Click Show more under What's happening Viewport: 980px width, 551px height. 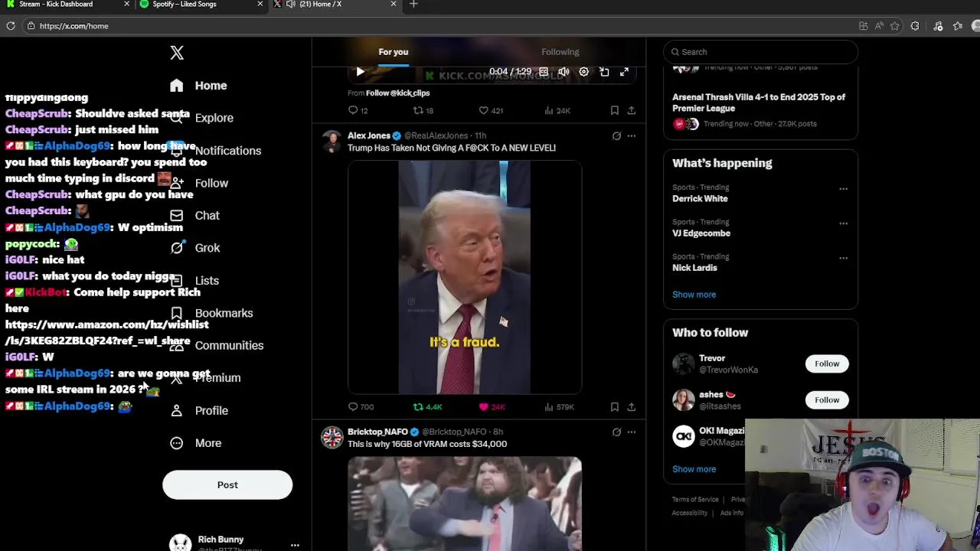click(694, 295)
